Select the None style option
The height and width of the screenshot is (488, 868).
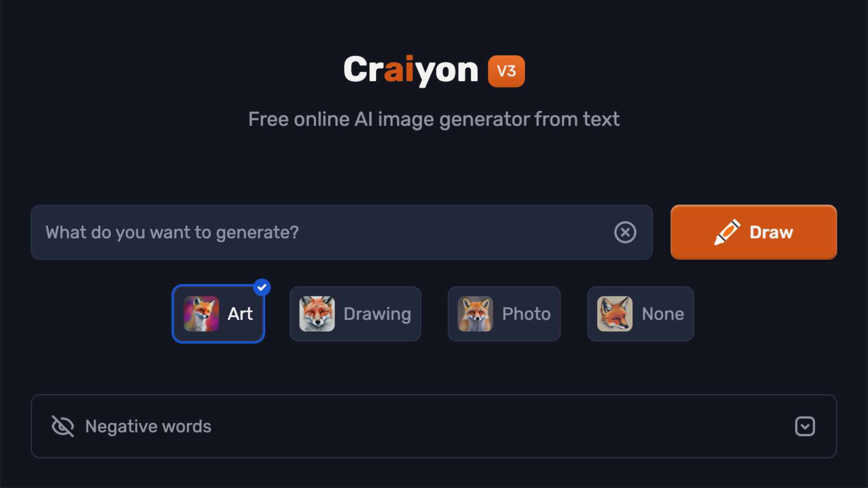[x=641, y=314]
